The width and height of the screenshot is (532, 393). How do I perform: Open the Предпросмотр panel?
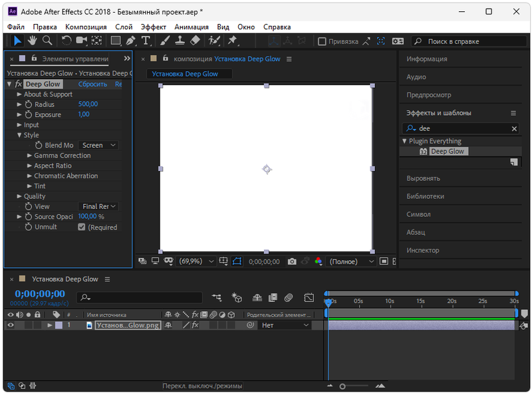point(429,95)
